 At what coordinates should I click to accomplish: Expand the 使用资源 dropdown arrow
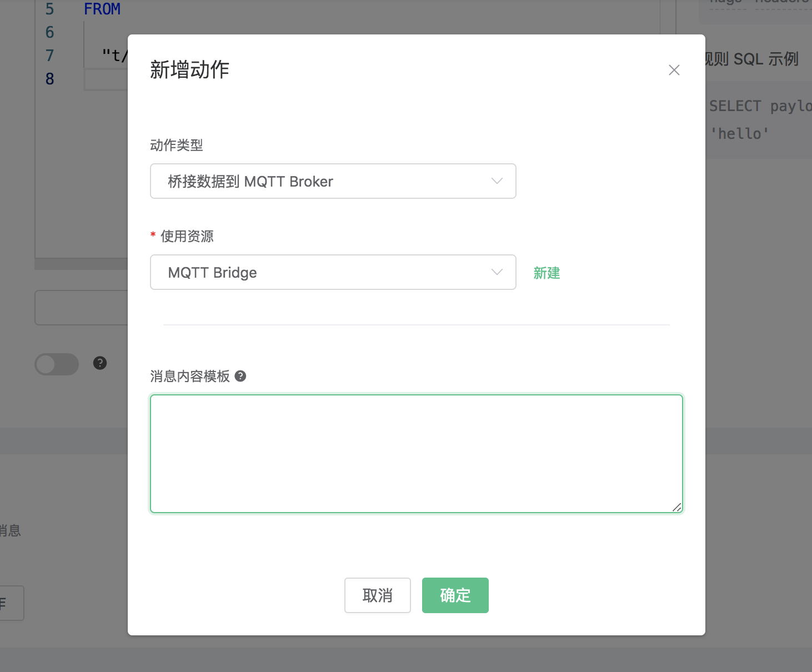497,272
